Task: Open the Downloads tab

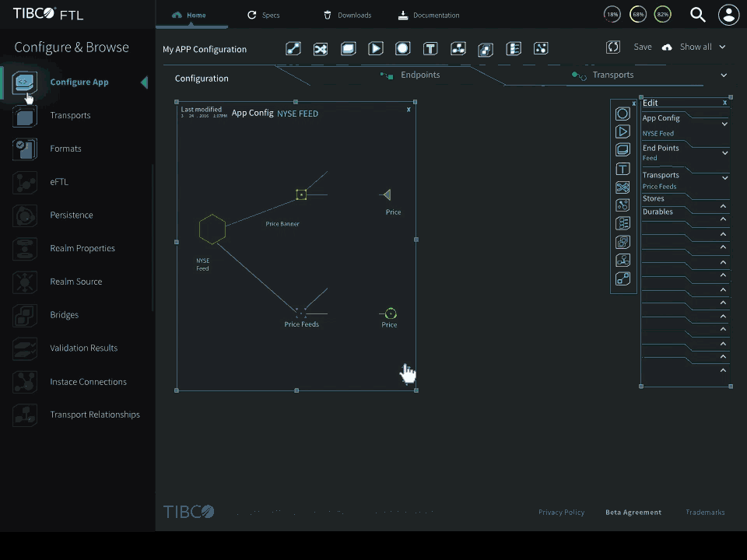Action: point(347,16)
